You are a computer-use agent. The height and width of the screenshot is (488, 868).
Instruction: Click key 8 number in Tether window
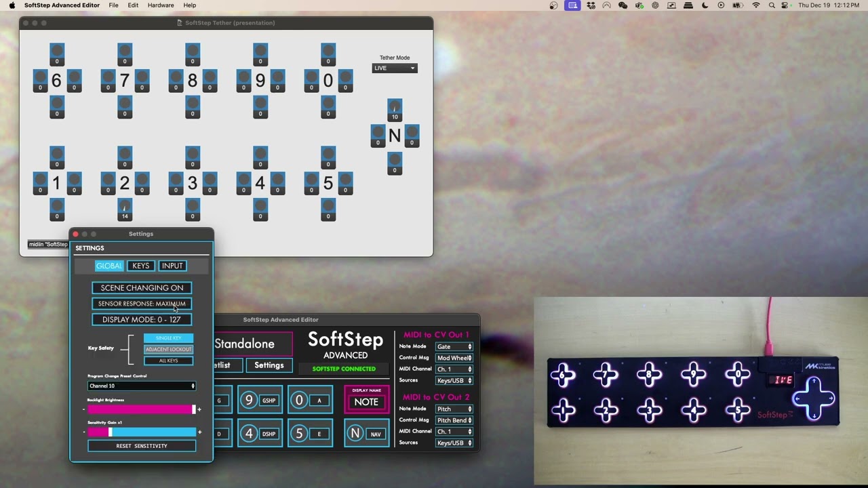click(192, 81)
